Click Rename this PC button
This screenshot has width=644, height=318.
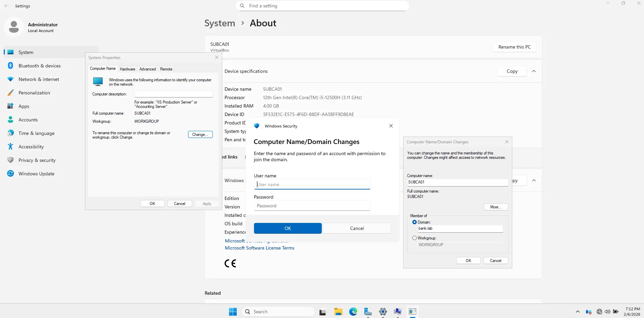(515, 47)
